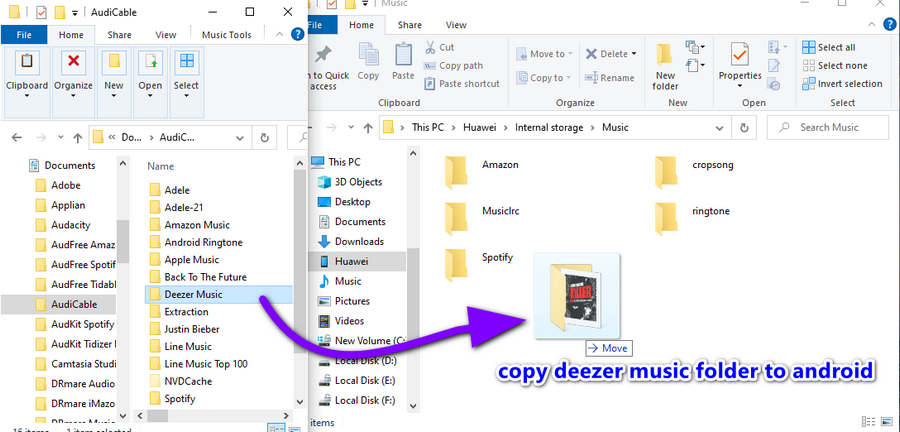Click Huawei in the address path

point(480,127)
